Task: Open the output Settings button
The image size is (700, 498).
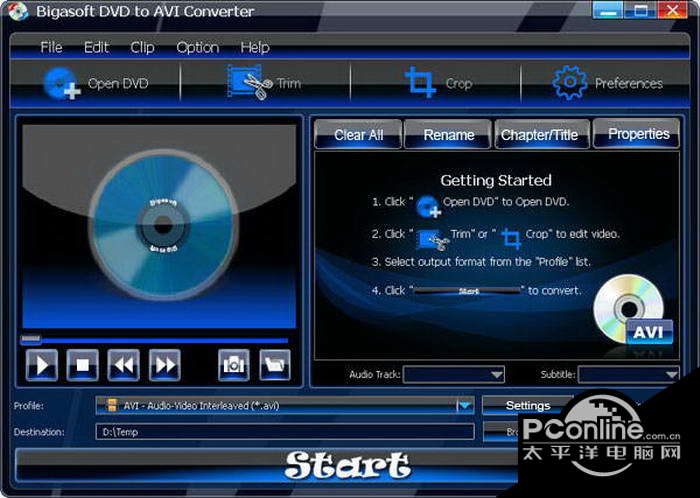Action: coord(528,405)
